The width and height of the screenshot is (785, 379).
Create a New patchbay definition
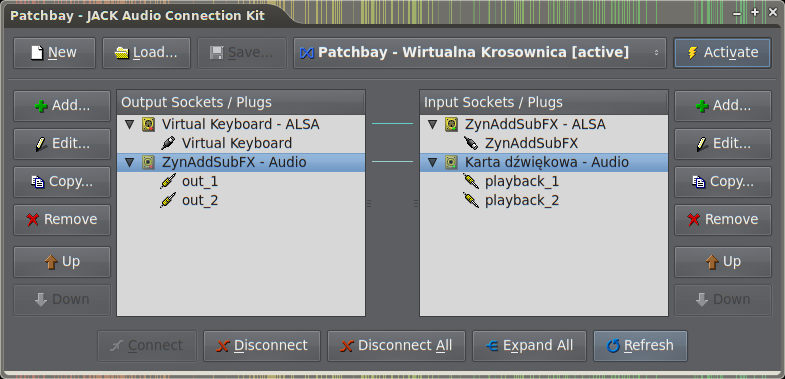(54, 53)
